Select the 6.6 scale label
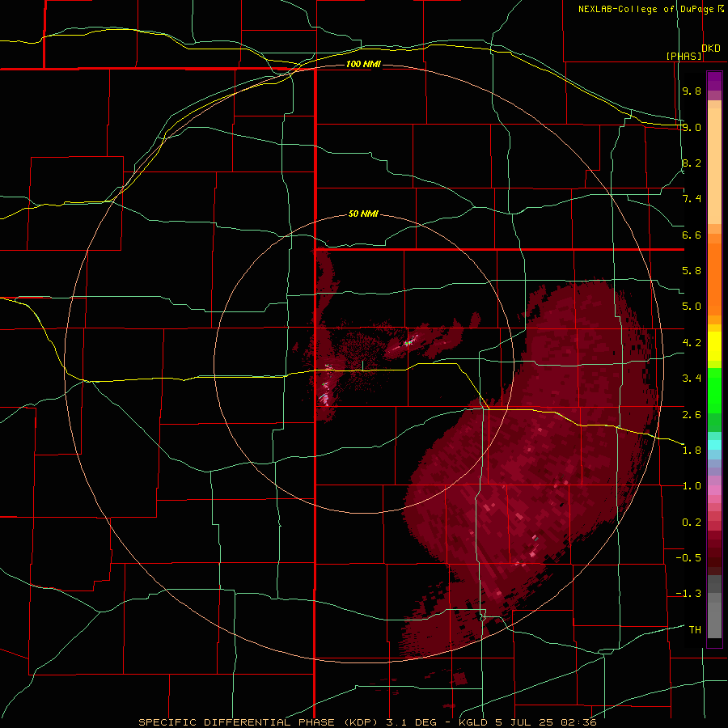The height and width of the screenshot is (728, 728). (692, 235)
